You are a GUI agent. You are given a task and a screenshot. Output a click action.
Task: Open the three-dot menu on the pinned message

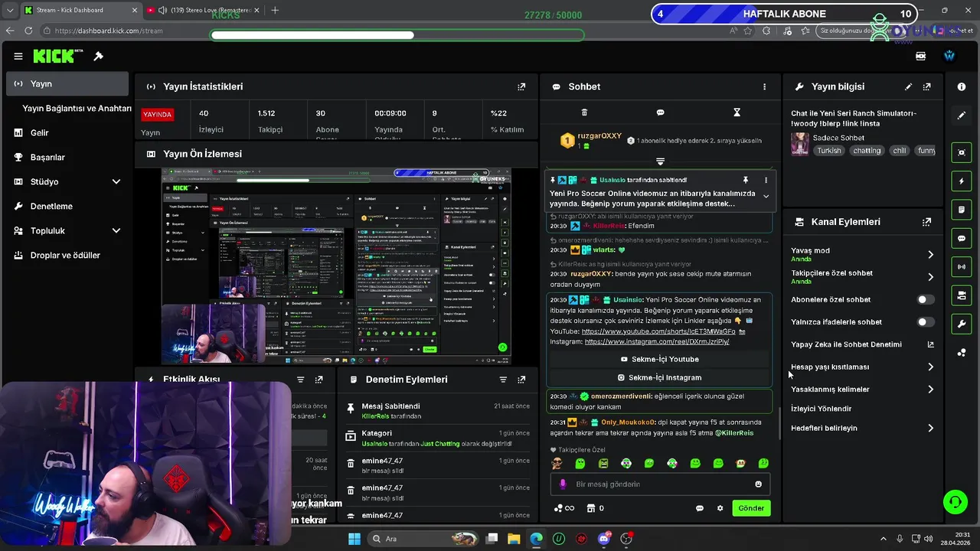766,180
